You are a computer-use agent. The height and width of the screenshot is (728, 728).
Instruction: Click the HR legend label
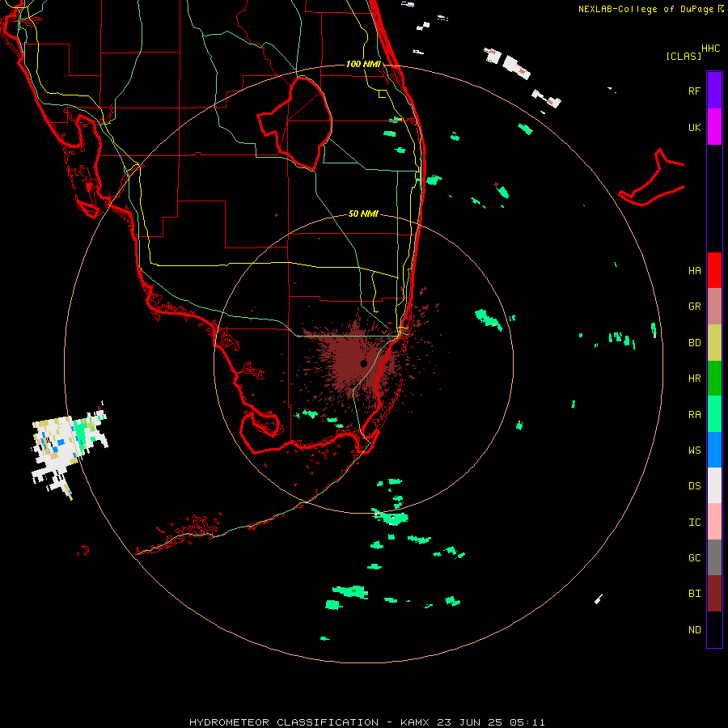(x=694, y=379)
